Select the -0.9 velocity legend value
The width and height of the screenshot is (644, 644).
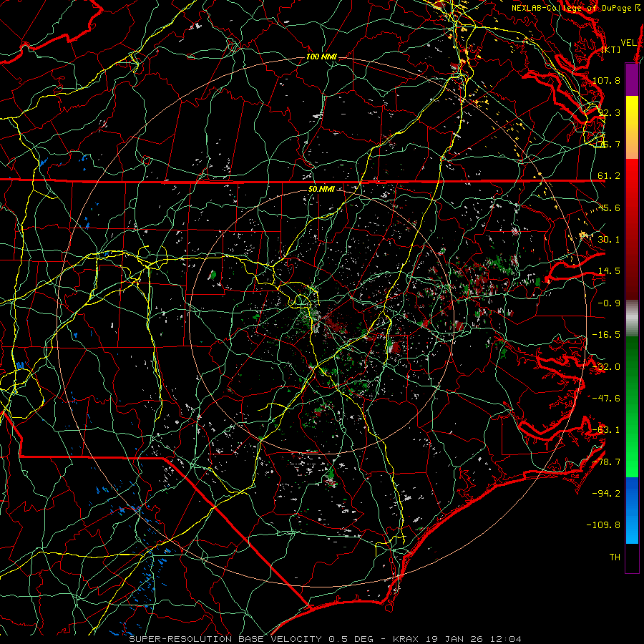click(x=609, y=303)
